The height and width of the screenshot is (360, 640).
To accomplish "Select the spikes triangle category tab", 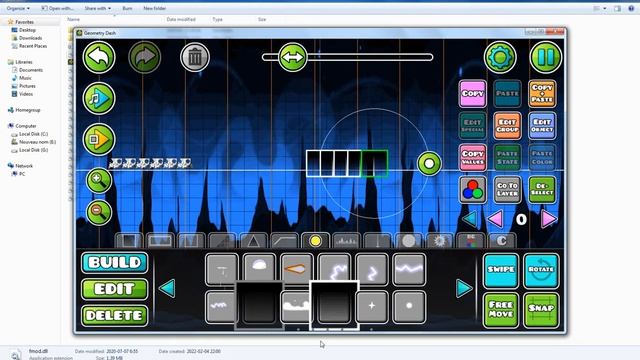I will coord(253,241).
